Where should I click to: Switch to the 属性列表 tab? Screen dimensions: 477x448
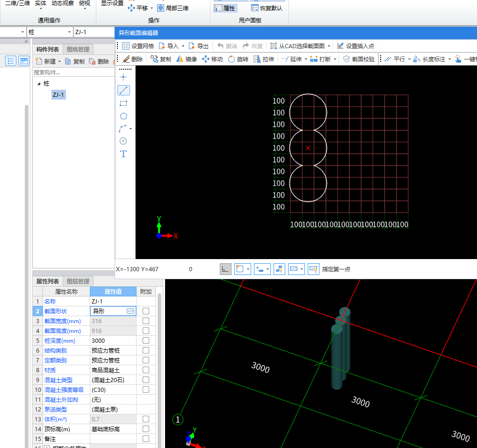47,282
